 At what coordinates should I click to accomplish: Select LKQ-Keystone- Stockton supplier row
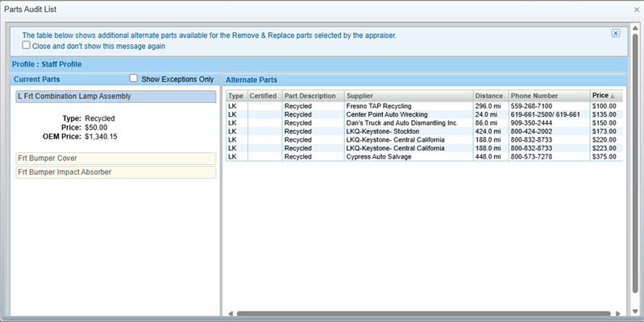pyautogui.click(x=424, y=131)
